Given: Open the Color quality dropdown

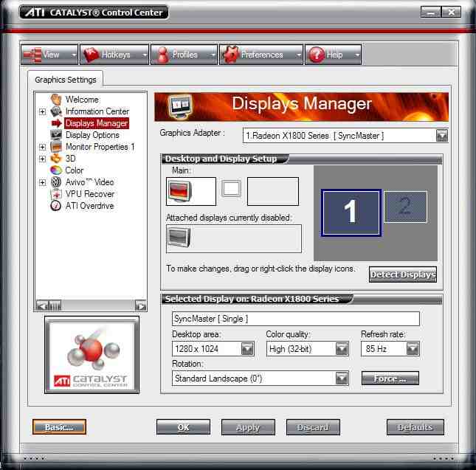Looking at the screenshot, I should click(342, 349).
